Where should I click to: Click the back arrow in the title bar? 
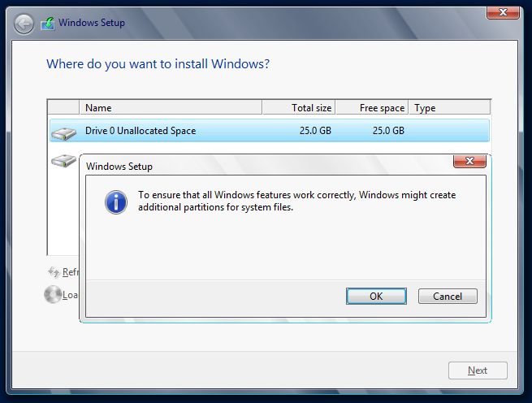pos(24,24)
